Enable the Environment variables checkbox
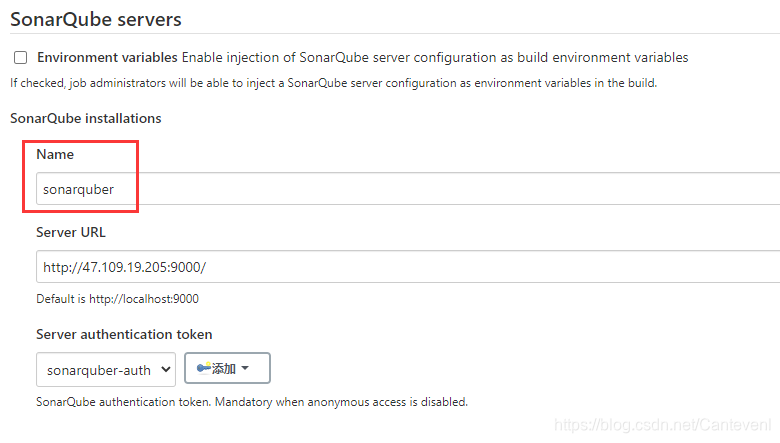This screenshot has height=443, width=780. point(20,58)
